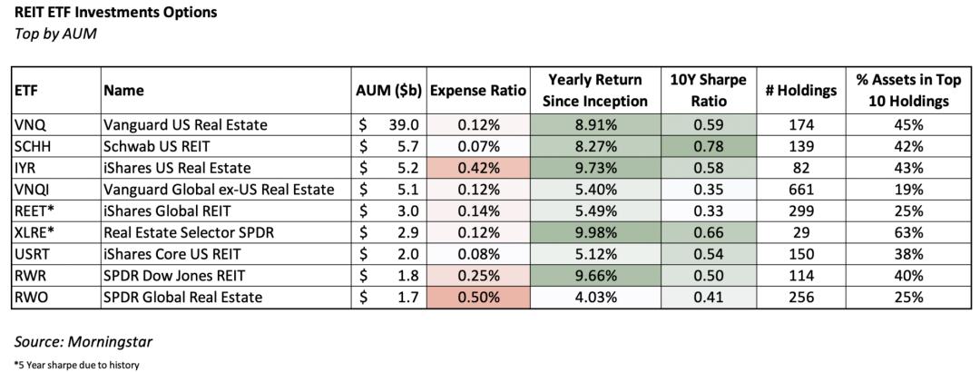
Task: Click the "REIT ETF Investments Options" title
Action: tap(115, 13)
